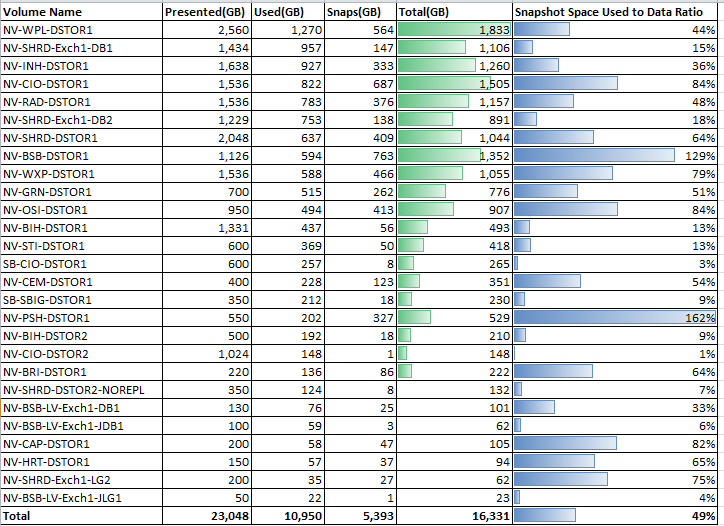
Task: Click the SB-SBIG-DSTOR1 cell
Action: click(82, 300)
